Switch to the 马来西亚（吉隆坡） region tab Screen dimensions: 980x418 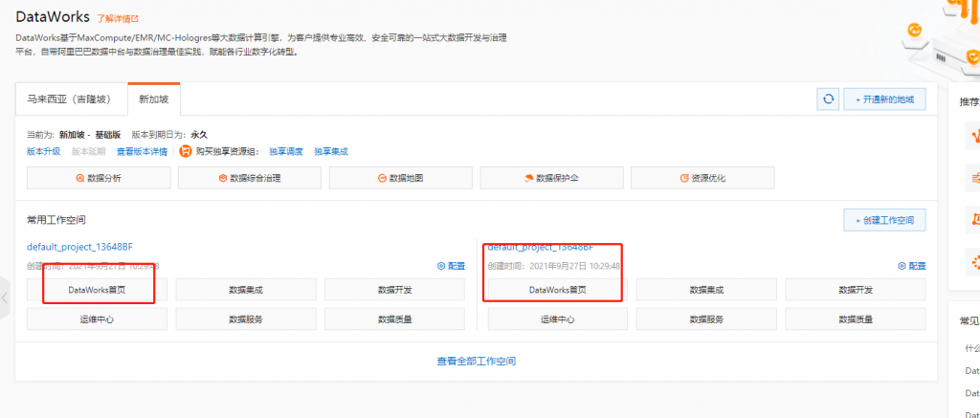[x=69, y=99]
